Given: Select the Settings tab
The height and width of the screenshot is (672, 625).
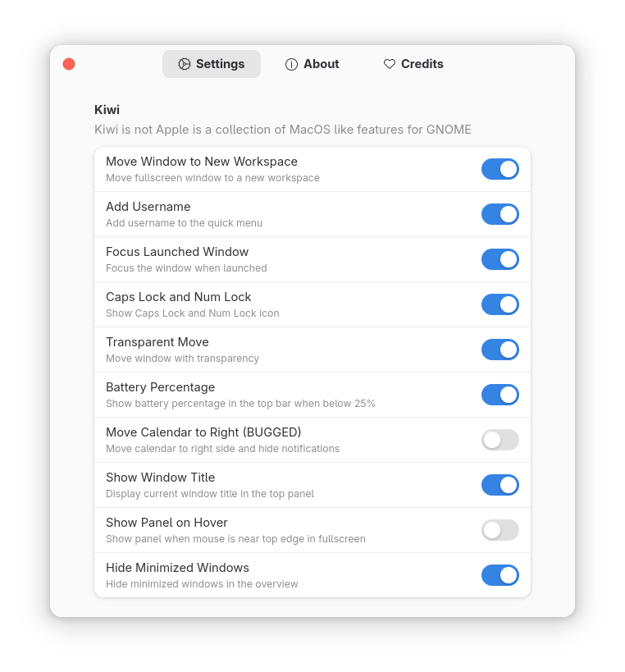Looking at the screenshot, I should [212, 64].
